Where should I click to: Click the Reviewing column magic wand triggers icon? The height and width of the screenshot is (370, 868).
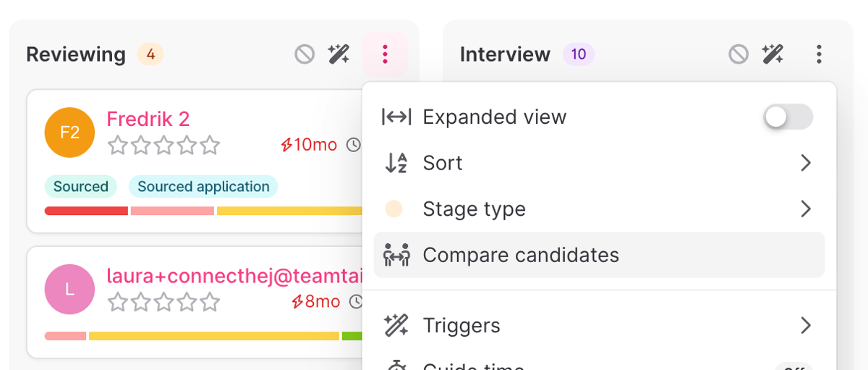coord(339,54)
